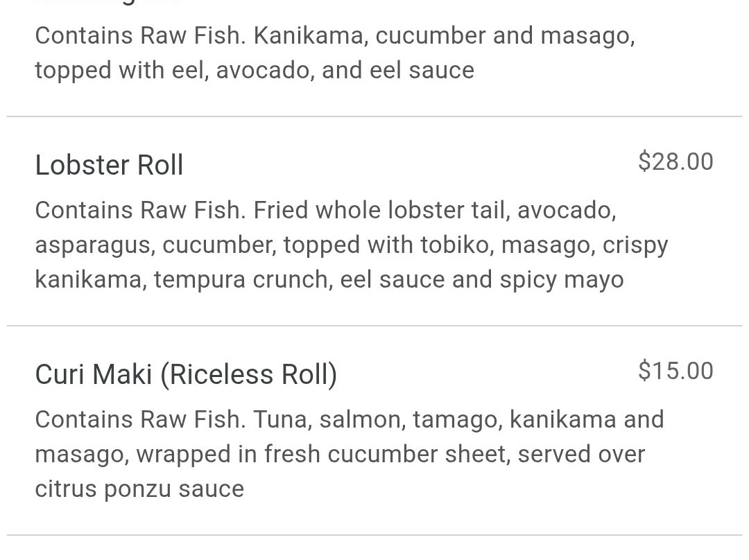
Task: Click 'Fried whole lobster tail, avocado' description line
Action: coord(434,210)
